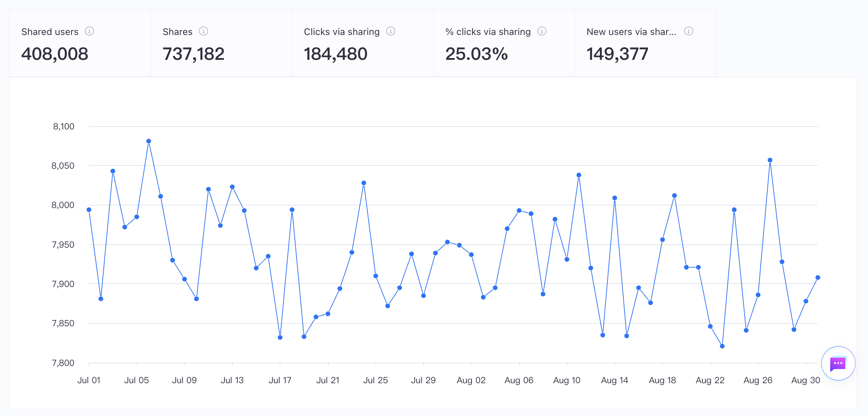The width and height of the screenshot is (868, 416).
Task: Click info icon for % clicks via sharing
Action: [542, 31]
